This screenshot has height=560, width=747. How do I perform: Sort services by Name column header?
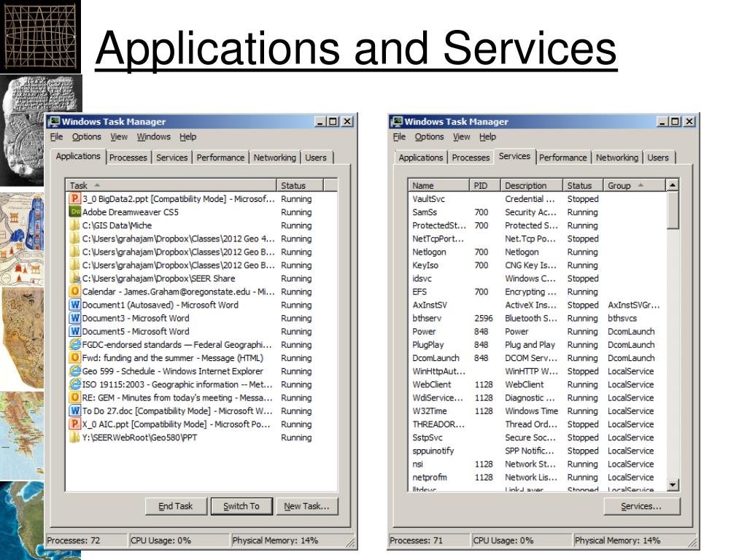point(438,185)
